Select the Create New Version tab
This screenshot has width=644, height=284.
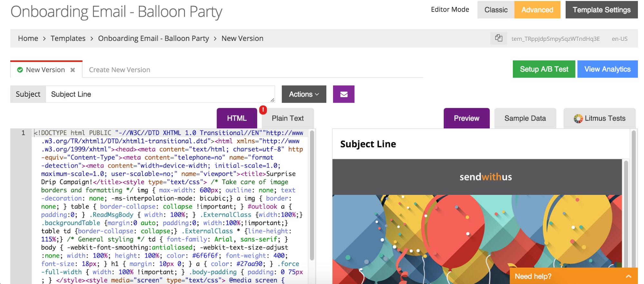coord(120,70)
